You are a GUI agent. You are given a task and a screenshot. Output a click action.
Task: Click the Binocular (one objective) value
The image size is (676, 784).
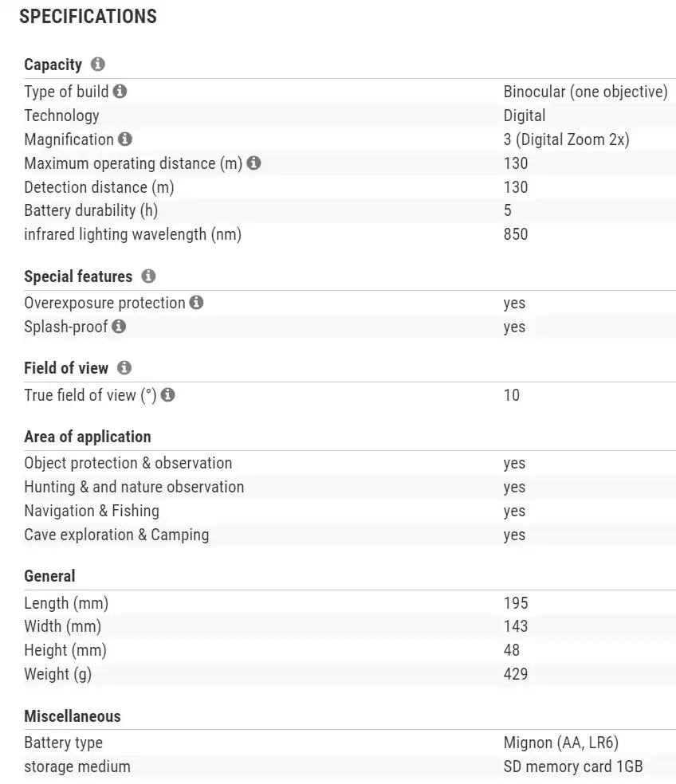tap(585, 92)
